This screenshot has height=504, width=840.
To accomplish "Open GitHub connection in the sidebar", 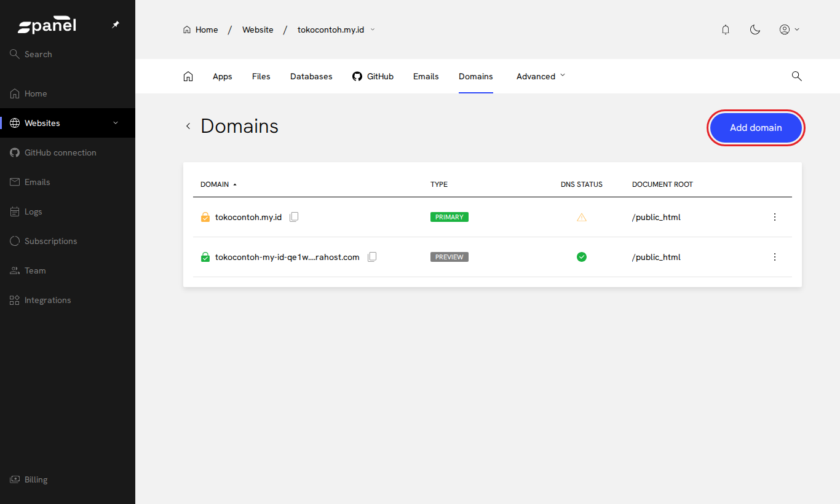I will tap(68, 152).
